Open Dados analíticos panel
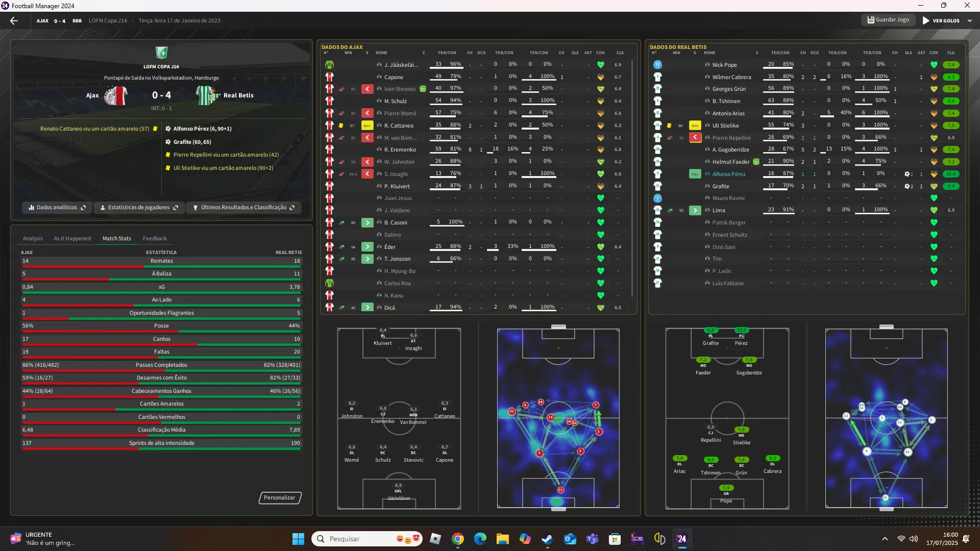The height and width of the screenshot is (551, 980). (57, 208)
